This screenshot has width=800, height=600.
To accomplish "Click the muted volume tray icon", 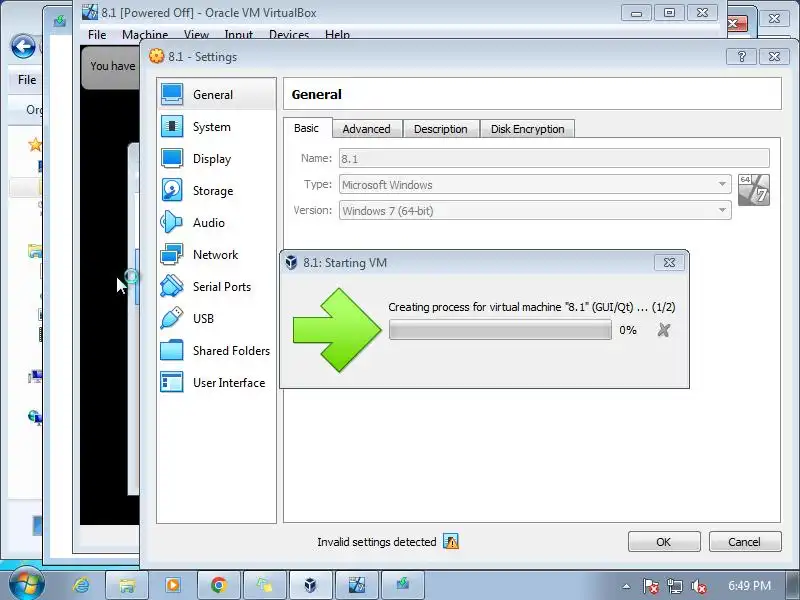I will click(699, 586).
